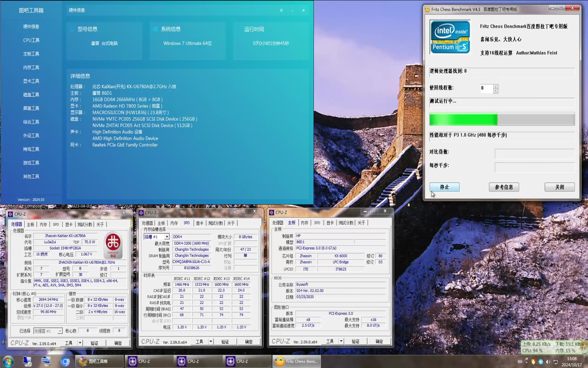The image size is (588, 368).
Task: Click Version : 2024.03 label in toolbox
Action: (x=31, y=200)
